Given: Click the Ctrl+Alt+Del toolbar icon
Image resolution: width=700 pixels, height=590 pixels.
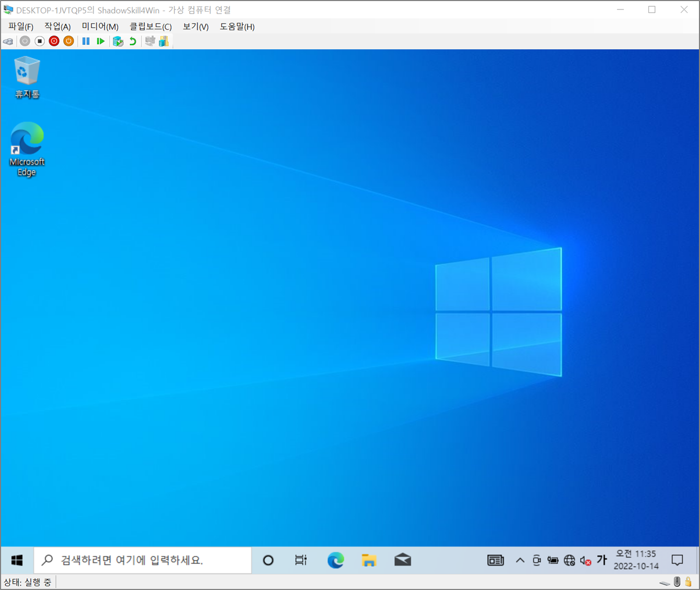Looking at the screenshot, I should pos(8,41).
